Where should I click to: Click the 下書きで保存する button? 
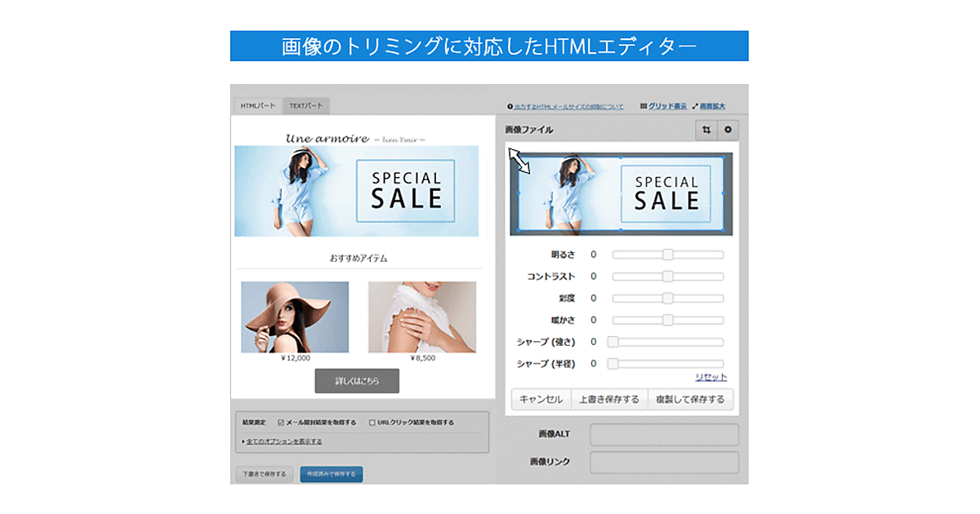(x=264, y=474)
